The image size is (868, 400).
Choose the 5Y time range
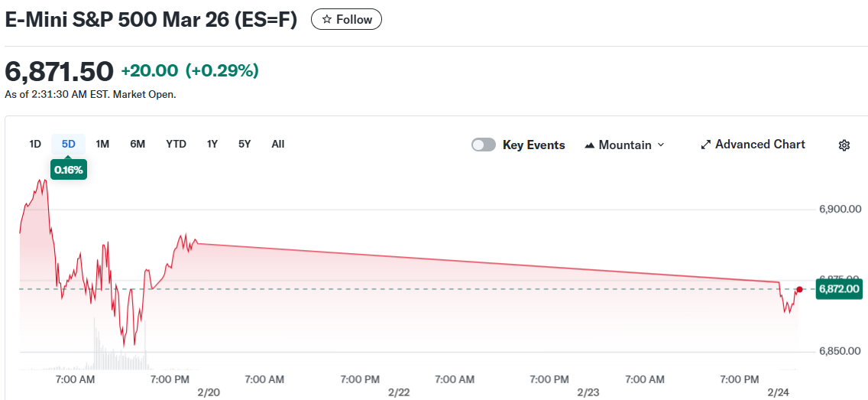[x=245, y=144]
